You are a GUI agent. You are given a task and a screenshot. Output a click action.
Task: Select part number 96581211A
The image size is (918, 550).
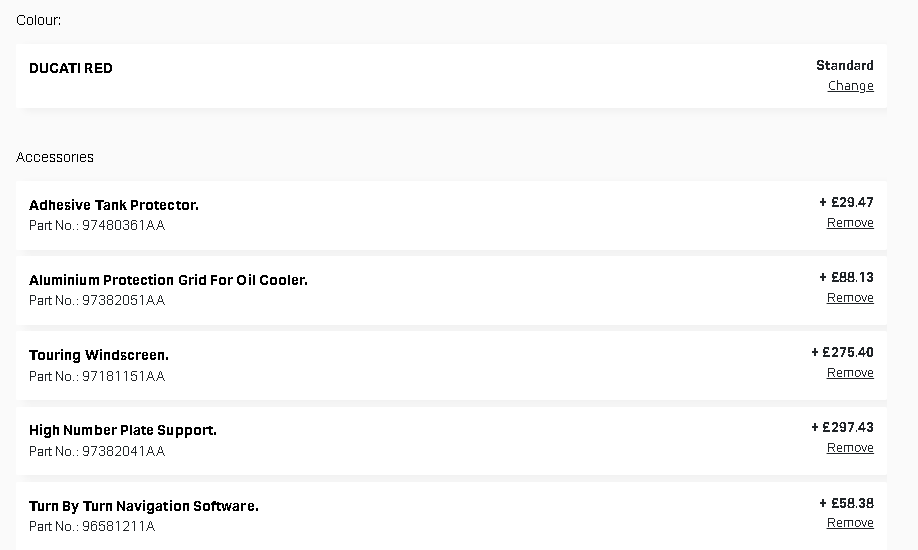pos(119,527)
